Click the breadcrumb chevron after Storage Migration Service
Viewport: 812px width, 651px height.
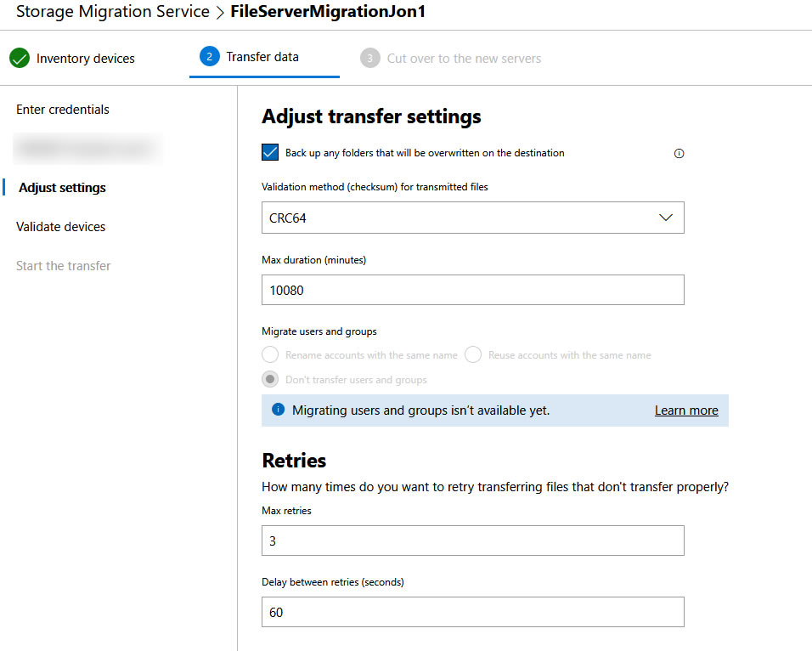pyautogui.click(x=220, y=12)
